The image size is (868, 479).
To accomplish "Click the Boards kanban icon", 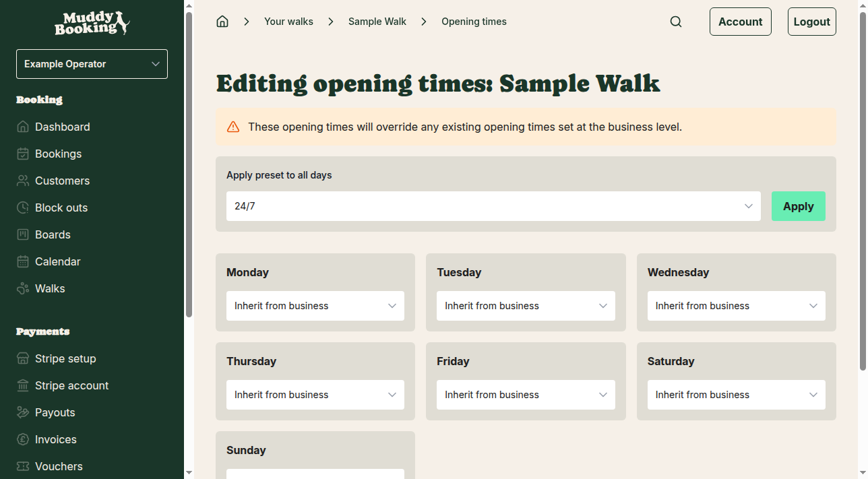I will (x=23, y=234).
